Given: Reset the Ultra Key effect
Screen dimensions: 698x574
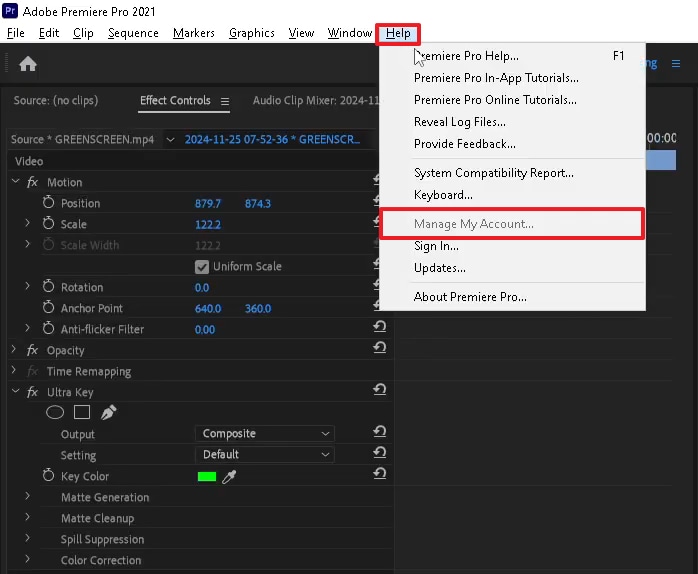Looking at the screenshot, I should 380,389.
